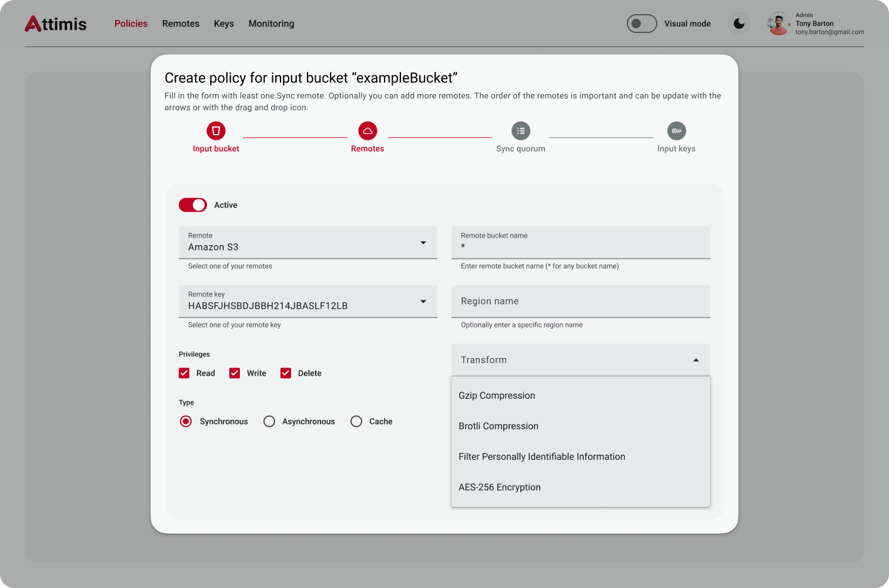Viewport: 889px width, 588px height.
Task: Click the Attimis logo
Action: 56,24
